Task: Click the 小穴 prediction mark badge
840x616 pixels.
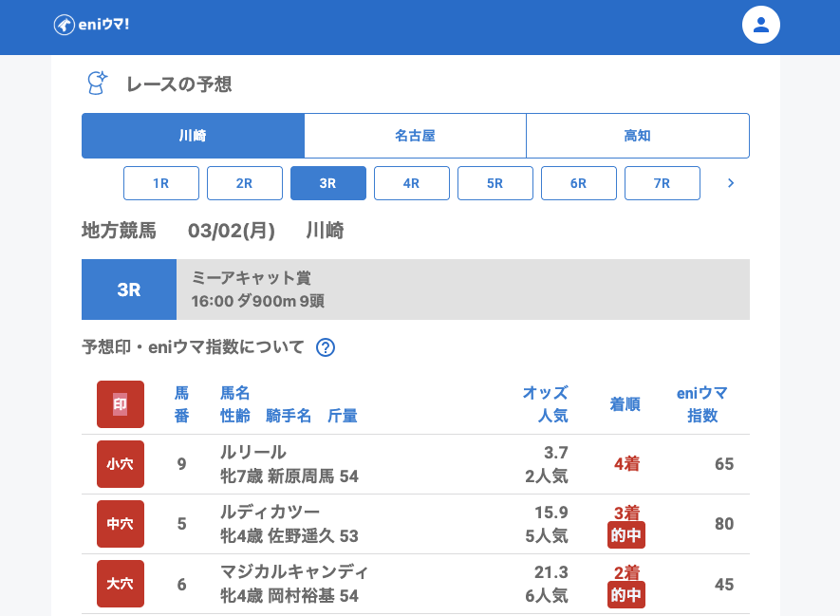Action: coord(121,464)
